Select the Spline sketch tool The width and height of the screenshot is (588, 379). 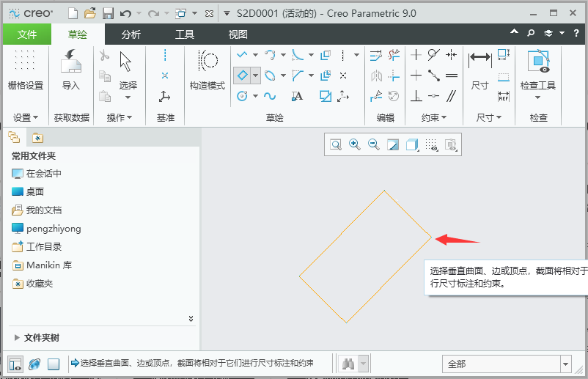tap(270, 96)
